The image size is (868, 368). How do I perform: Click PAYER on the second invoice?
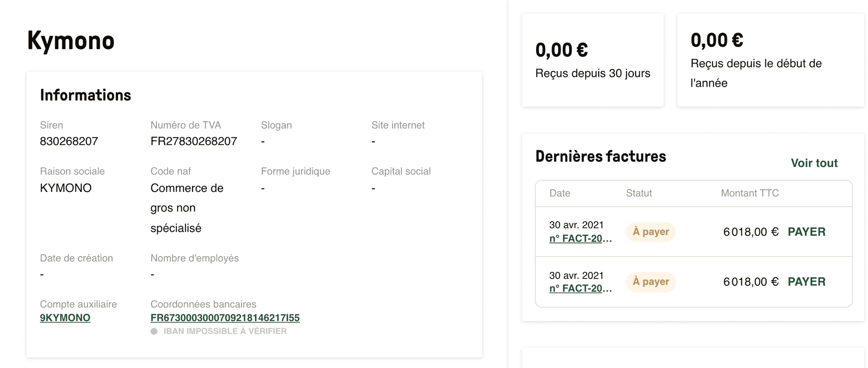click(x=807, y=281)
